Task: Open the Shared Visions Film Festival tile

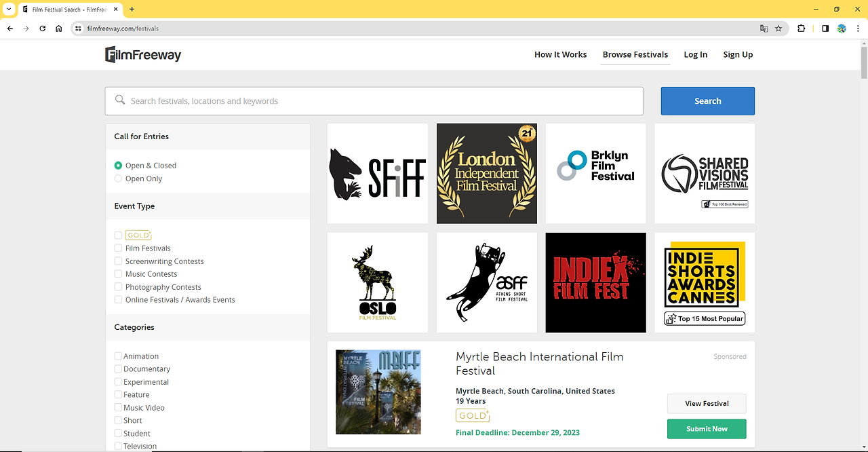Action: [705, 174]
